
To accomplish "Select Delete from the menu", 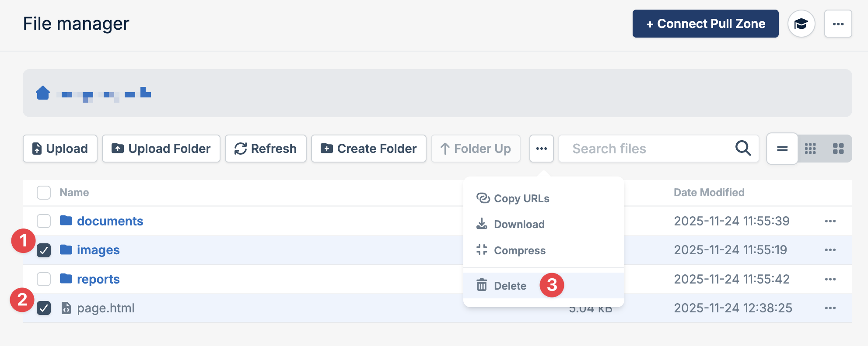I will click(x=544, y=286).
